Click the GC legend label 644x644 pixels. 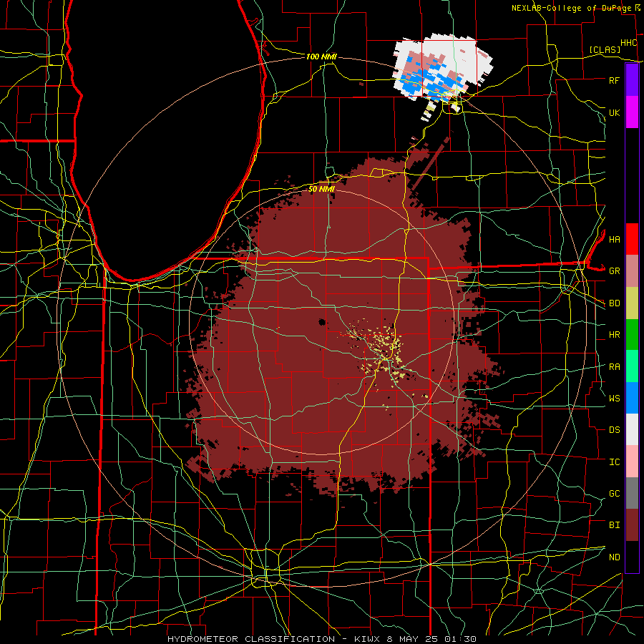pyautogui.click(x=615, y=493)
